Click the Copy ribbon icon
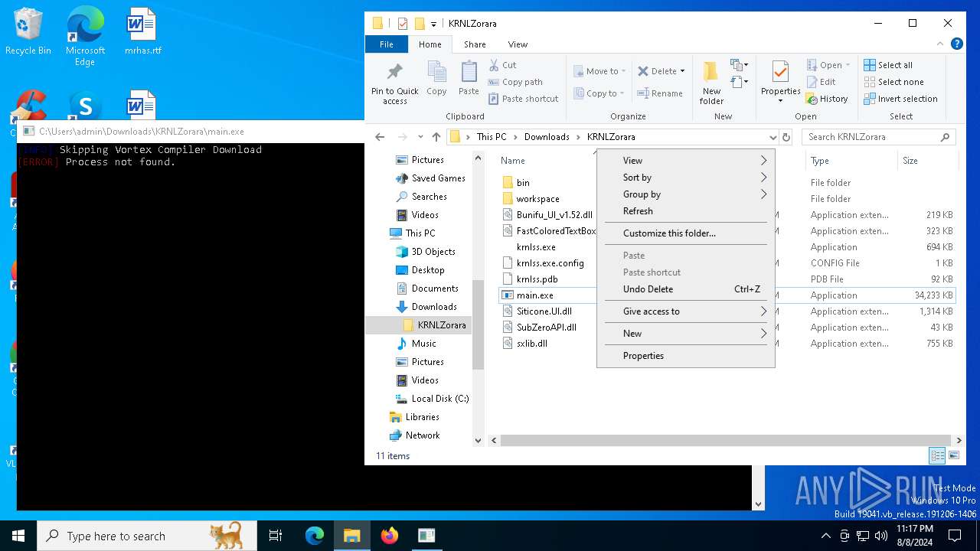Screen dimensions: 980x551 coord(436,72)
